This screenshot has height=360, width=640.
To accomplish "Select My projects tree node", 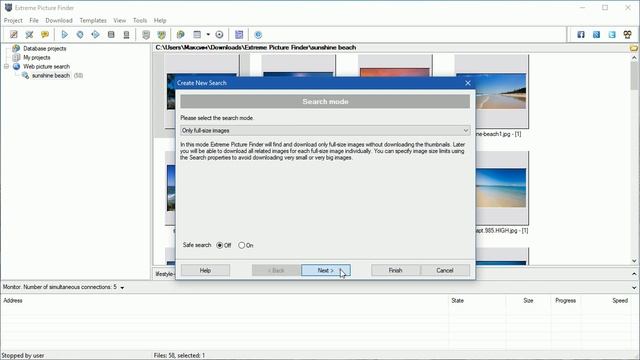I will (37, 58).
